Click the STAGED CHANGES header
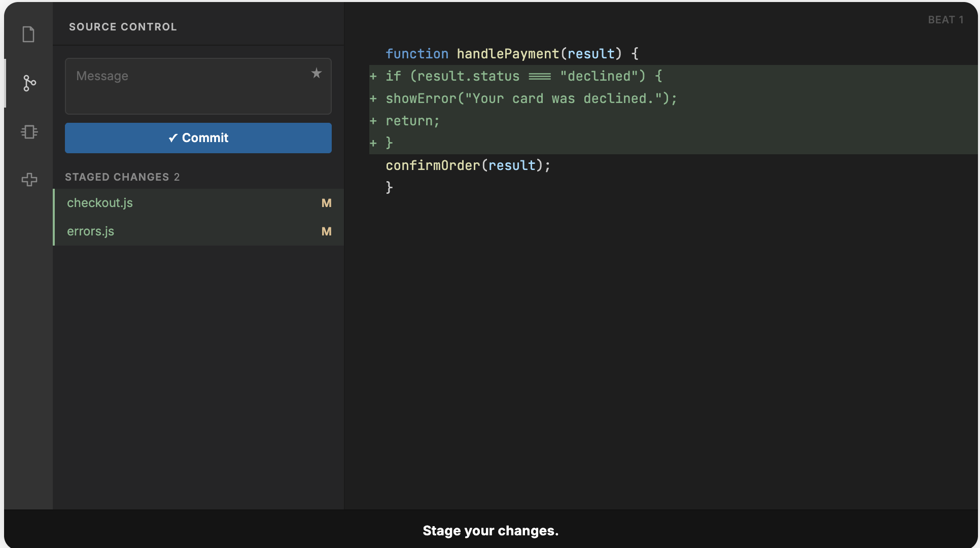 122,177
